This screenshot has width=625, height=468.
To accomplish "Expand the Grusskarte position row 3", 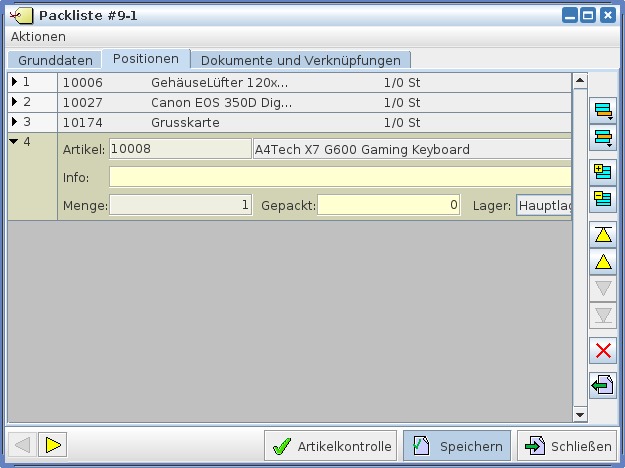I will tap(15, 122).
